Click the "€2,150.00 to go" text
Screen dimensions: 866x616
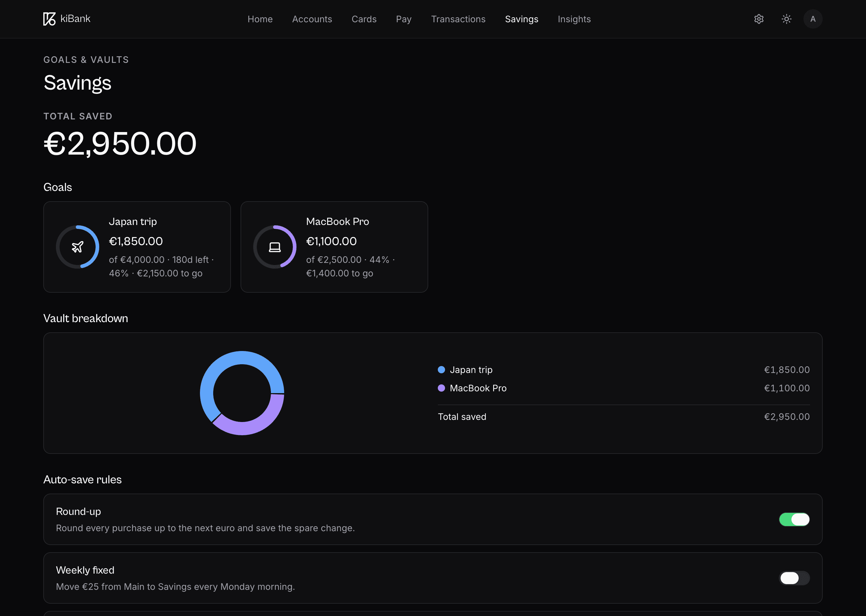pyautogui.click(x=170, y=273)
